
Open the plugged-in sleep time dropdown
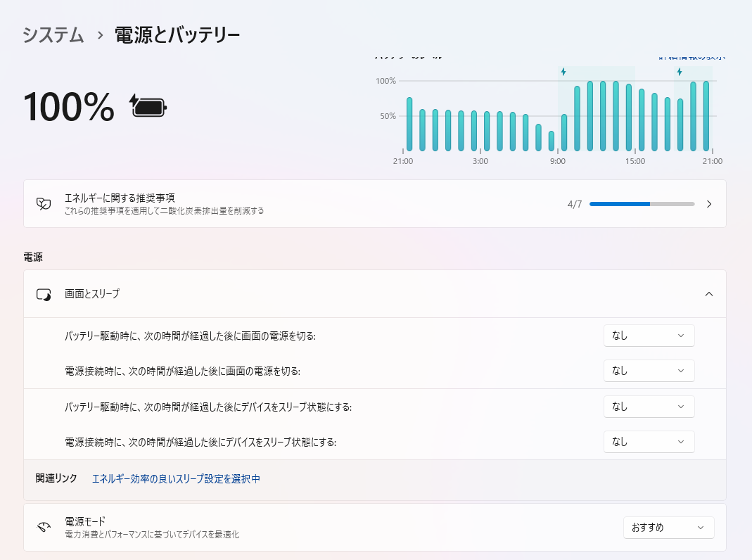(649, 442)
